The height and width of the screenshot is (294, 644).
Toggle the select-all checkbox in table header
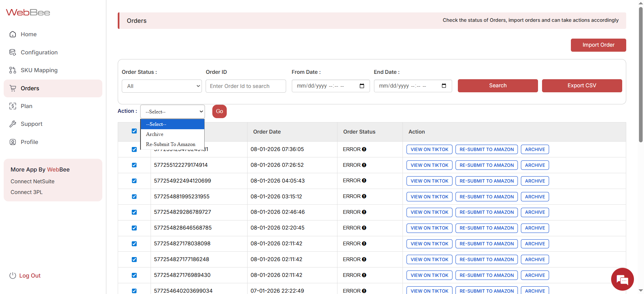134,131
